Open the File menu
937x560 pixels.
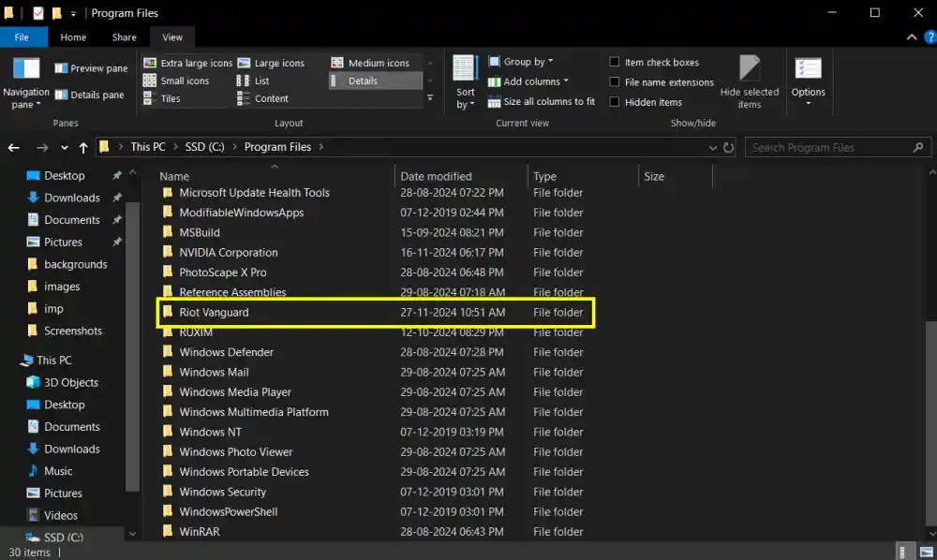(23, 37)
